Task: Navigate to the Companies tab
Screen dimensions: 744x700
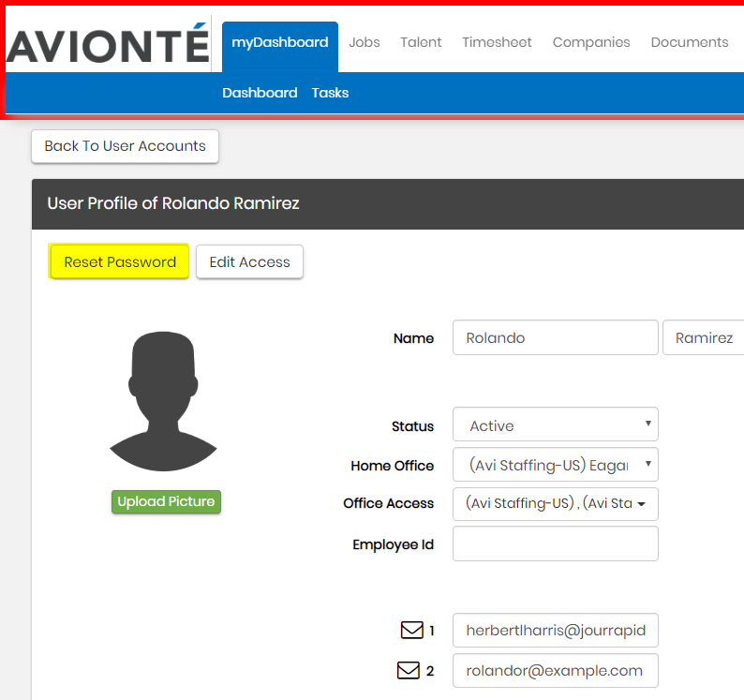Action: tap(591, 42)
